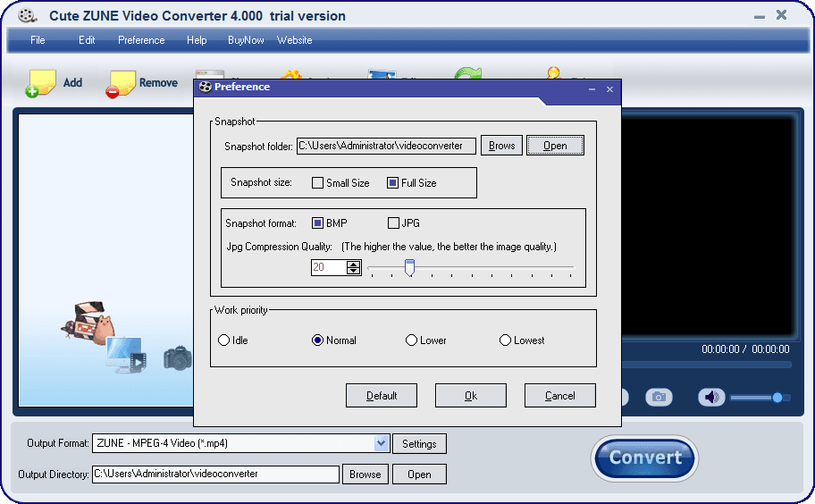
Task: Click the Remove file toolbar icon
Action: (121, 84)
